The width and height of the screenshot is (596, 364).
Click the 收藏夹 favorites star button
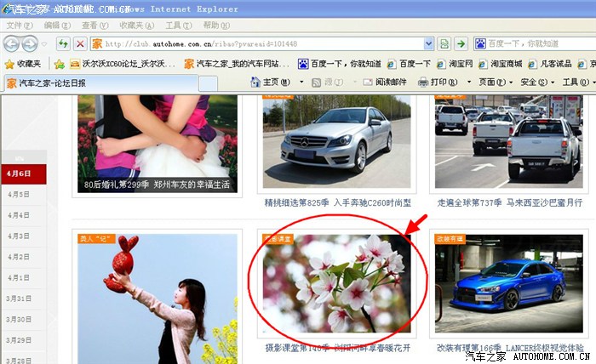point(23,64)
